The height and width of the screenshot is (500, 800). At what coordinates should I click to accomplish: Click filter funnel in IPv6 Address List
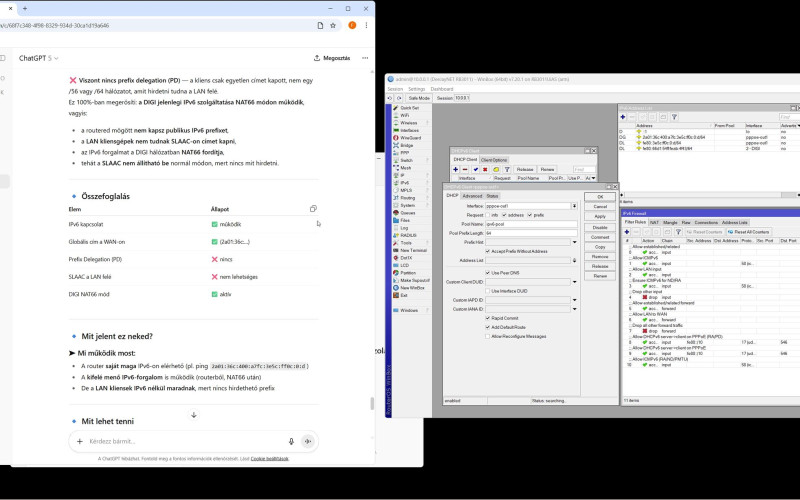(x=674, y=117)
